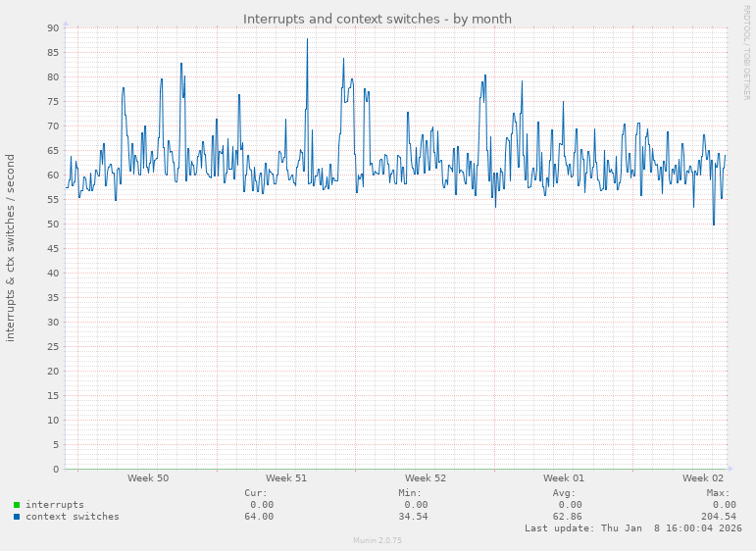Click the context switches max value 204.54
This screenshot has width=756, height=551.
click(x=716, y=517)
